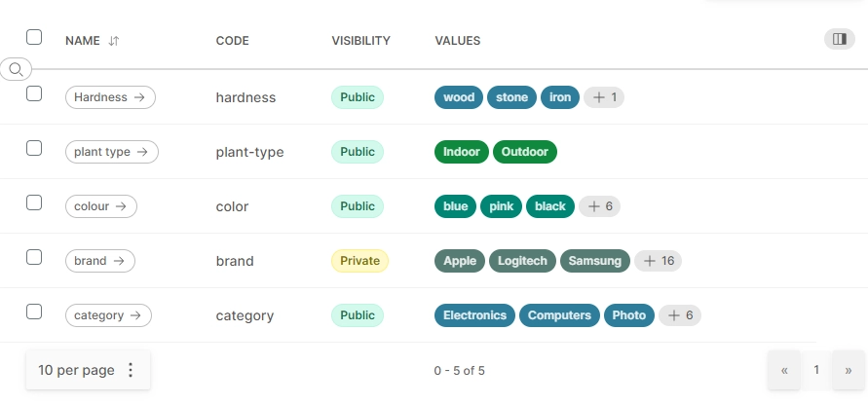Sort by the NAME column arrows

pos(114,41)
